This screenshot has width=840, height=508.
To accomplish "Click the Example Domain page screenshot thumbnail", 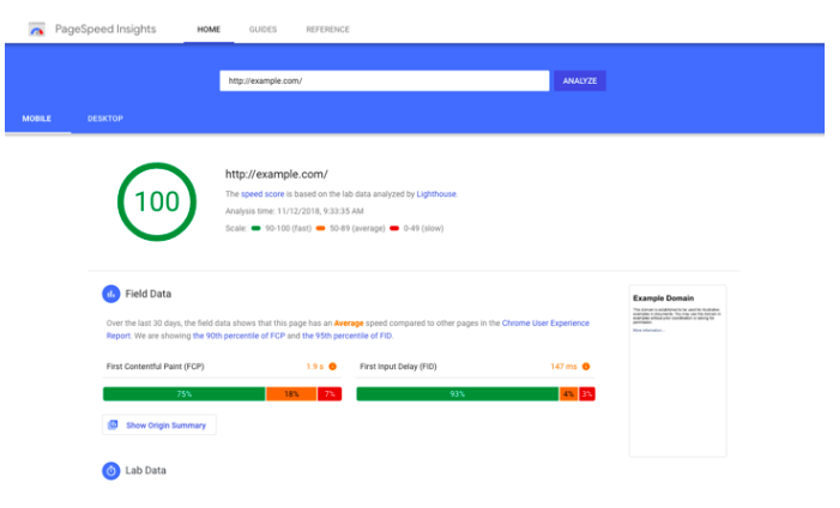I will pos(678,371).
